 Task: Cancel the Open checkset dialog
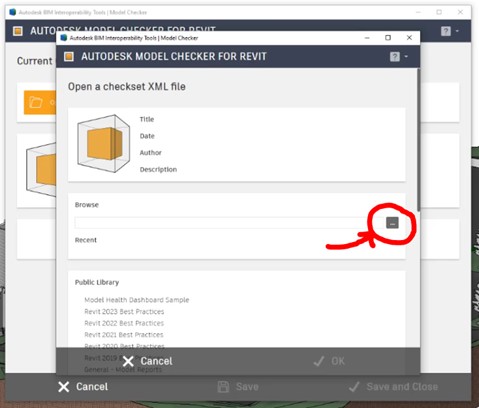click(147, 361)
